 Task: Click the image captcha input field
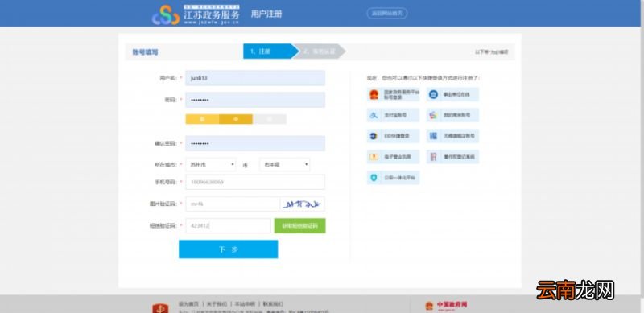pos(233,204)
